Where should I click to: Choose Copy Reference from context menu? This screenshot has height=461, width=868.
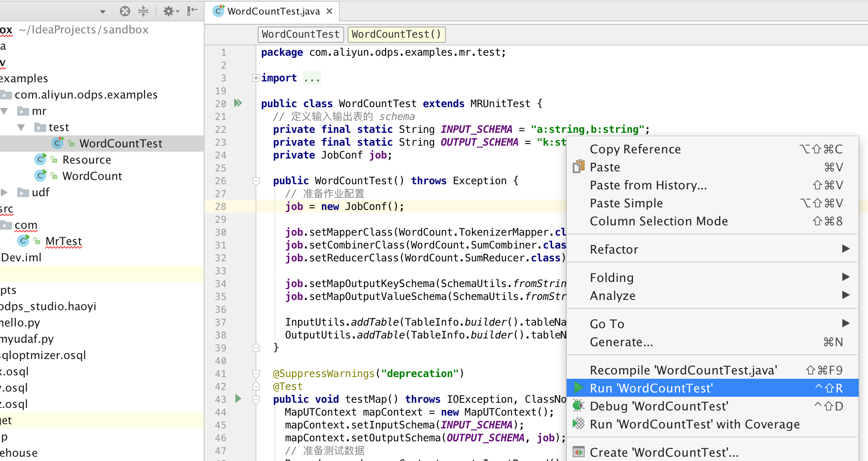[x=712, y=149]
